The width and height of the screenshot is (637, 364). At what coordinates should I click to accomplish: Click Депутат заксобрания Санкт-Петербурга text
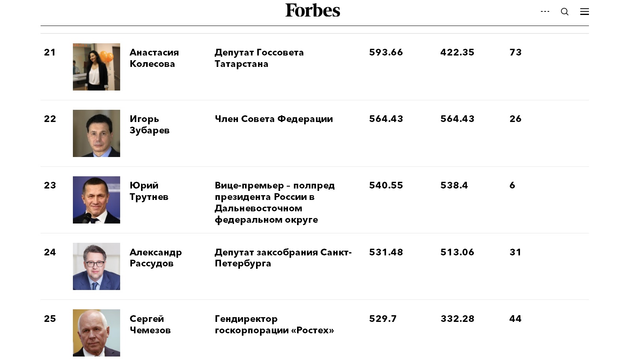click(x=283, y=257)
